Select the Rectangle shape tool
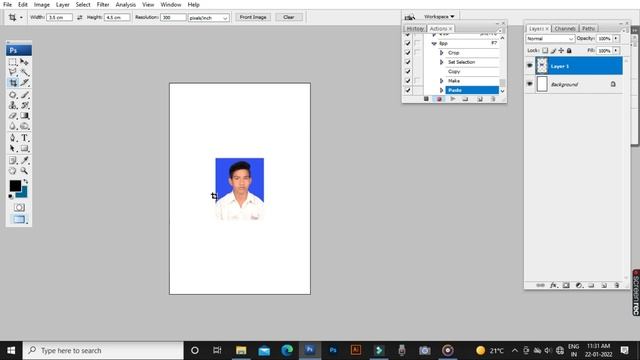Image resolution: width=640 pixels, height=360 pixels. pos(24,148)
